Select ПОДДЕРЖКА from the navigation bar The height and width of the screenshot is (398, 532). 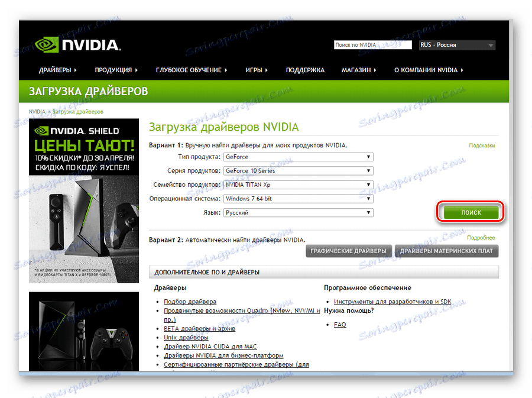[305, 70]
